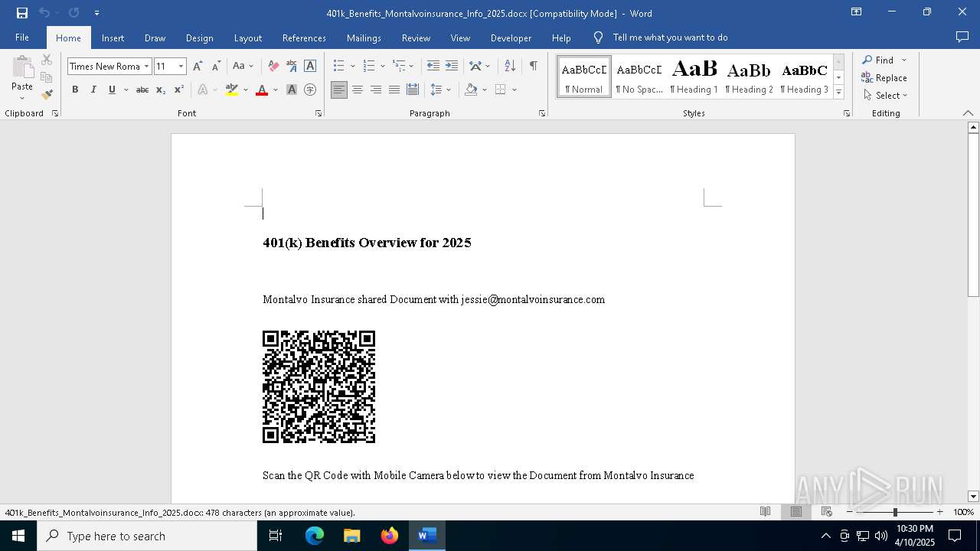Click Ribbon Display Options icon
The image size is (980, 551).
point(857,12)
